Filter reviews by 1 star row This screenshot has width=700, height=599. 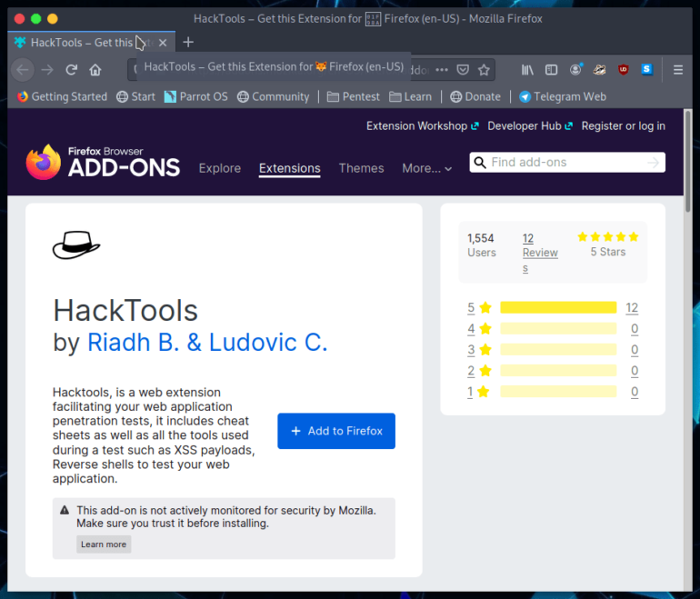pos(553,392)
